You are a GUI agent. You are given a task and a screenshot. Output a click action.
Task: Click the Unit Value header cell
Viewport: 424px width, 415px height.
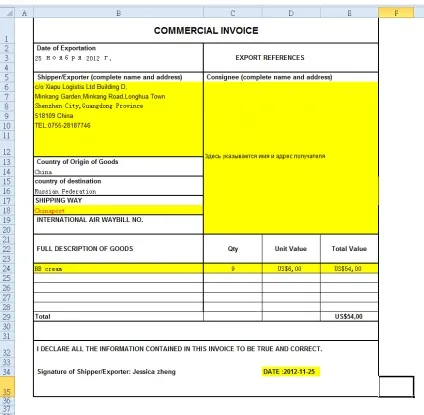pyautogui.click(x=291, y=249)
